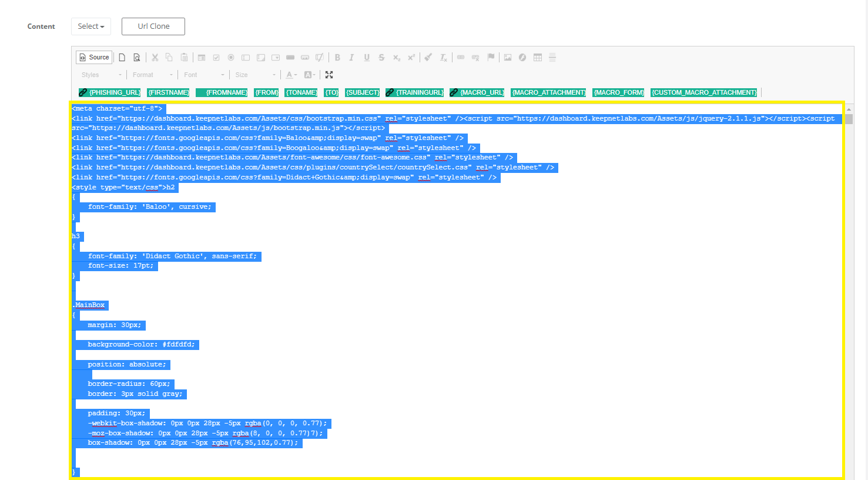Click the Maximize editor icon

point(329,75)
